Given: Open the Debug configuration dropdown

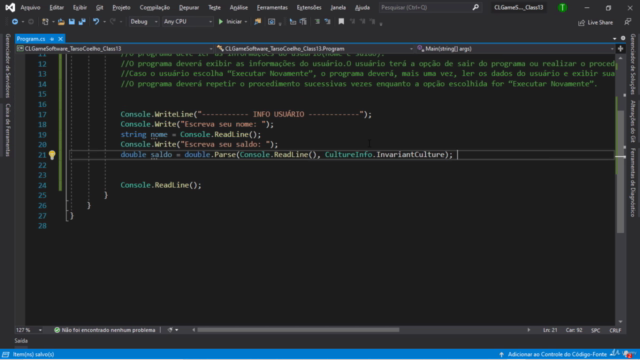Looking at the screenshot, I should [144, 22].
